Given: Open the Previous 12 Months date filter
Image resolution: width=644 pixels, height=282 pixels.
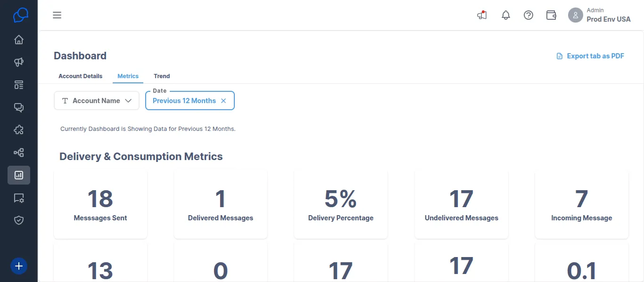Looking at the screenshot, I should tap(190, 101).
